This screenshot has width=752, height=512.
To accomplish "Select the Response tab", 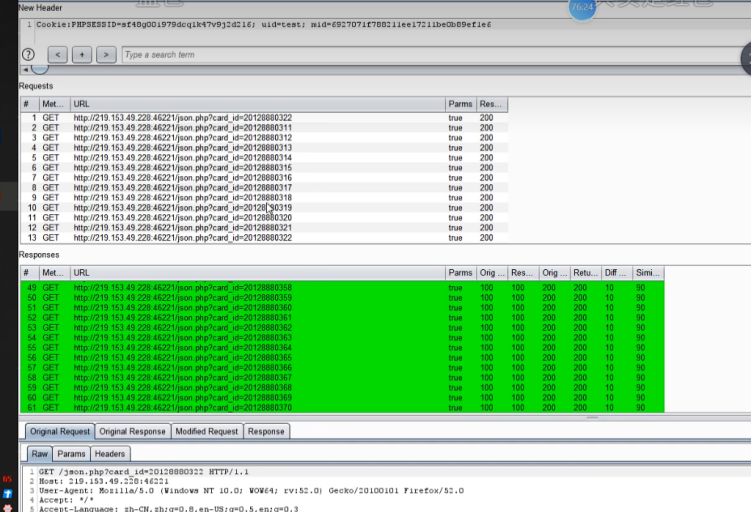I will [x=266, y=431].
